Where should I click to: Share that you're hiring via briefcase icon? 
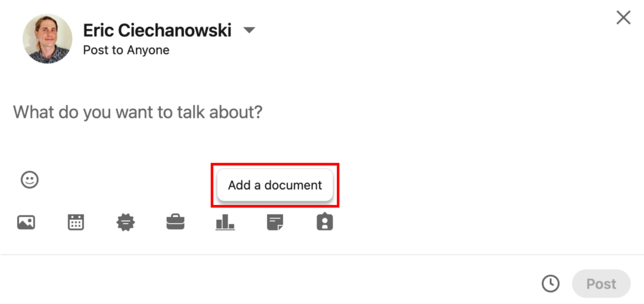pos(175,222)
